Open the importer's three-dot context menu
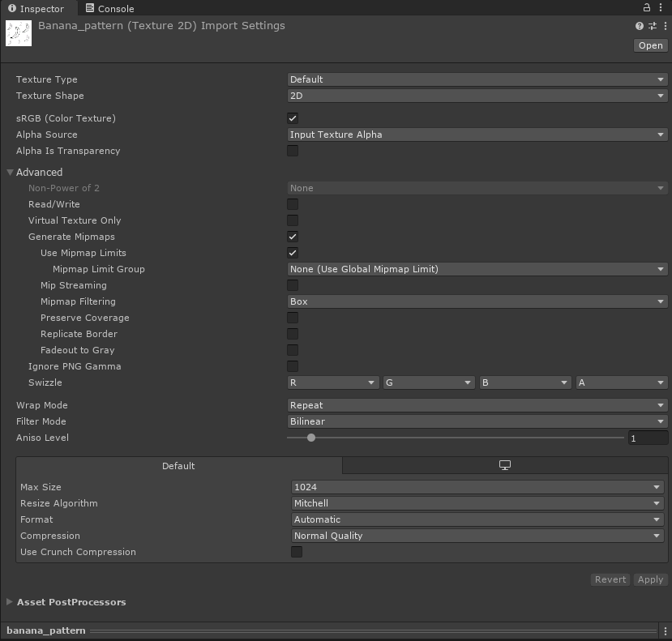 point(663,26)
